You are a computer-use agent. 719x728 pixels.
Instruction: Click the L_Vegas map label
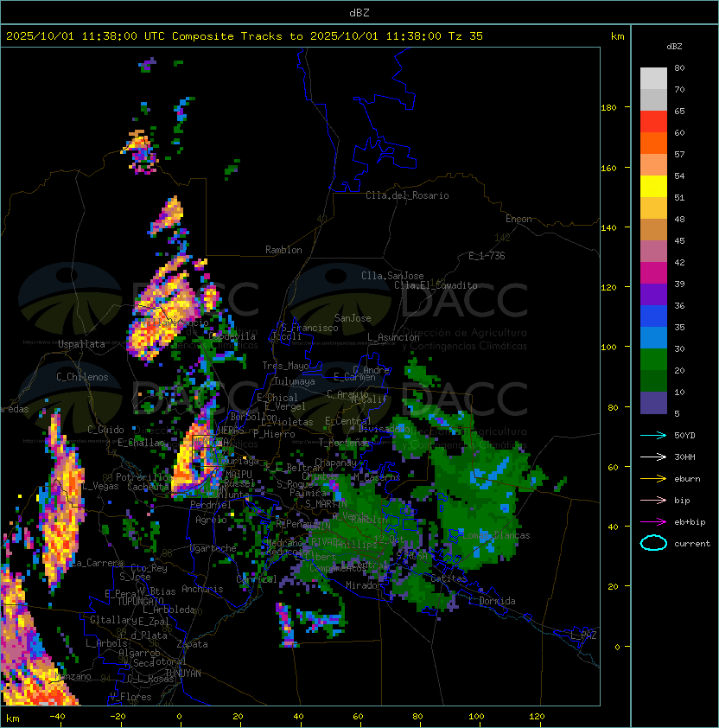click(101, 486)
